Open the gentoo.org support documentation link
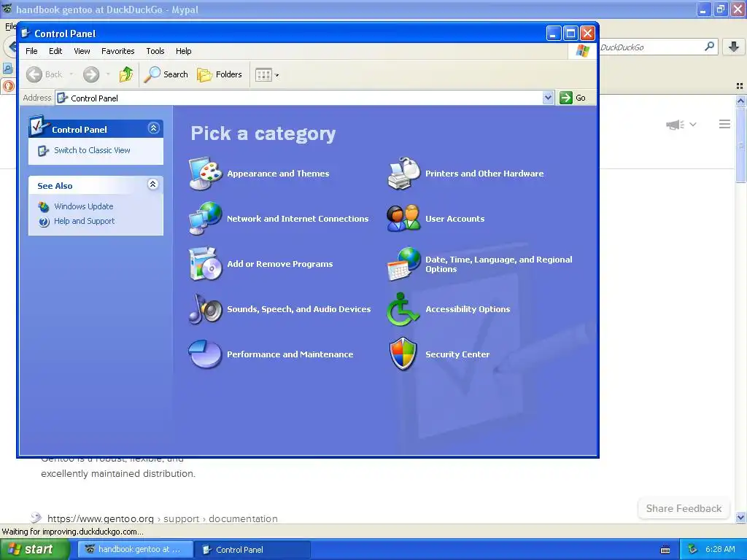The image size is (747, 560). coord(162,518)
